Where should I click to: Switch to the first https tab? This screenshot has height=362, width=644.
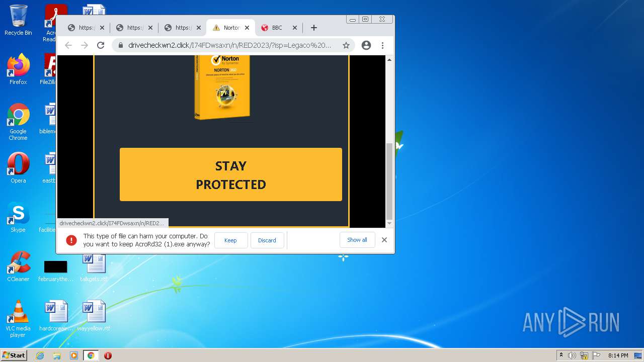pos(86,28)
